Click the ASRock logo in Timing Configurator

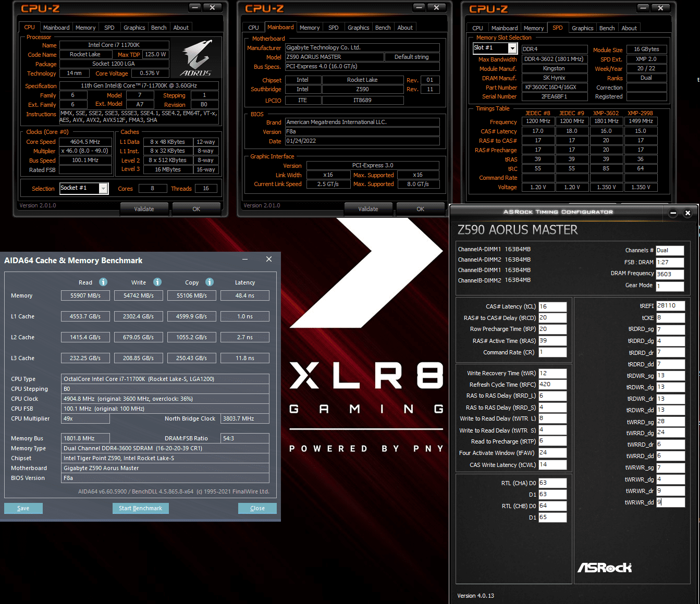click(605, 568)
